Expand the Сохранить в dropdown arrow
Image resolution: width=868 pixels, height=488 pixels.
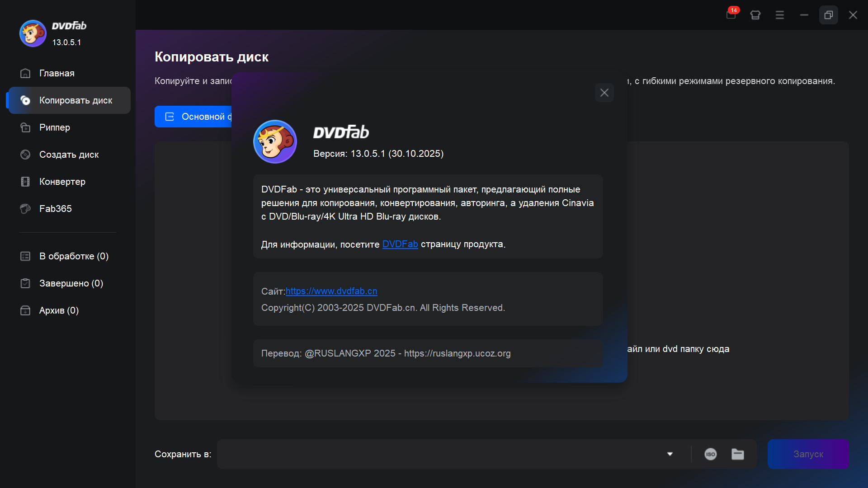click(670, 454)
